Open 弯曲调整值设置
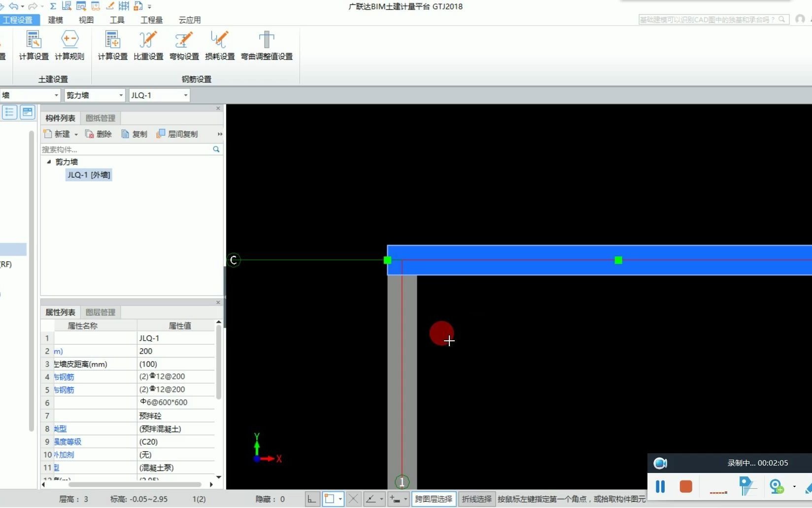This screenshot has width=812, height=508. click(x=267, y=46)
